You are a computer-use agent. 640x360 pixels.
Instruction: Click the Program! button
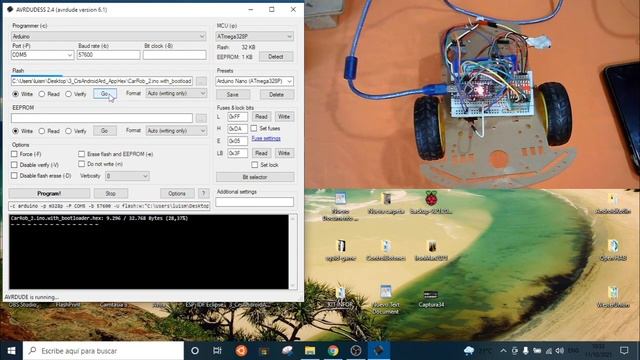pos(49,193)
